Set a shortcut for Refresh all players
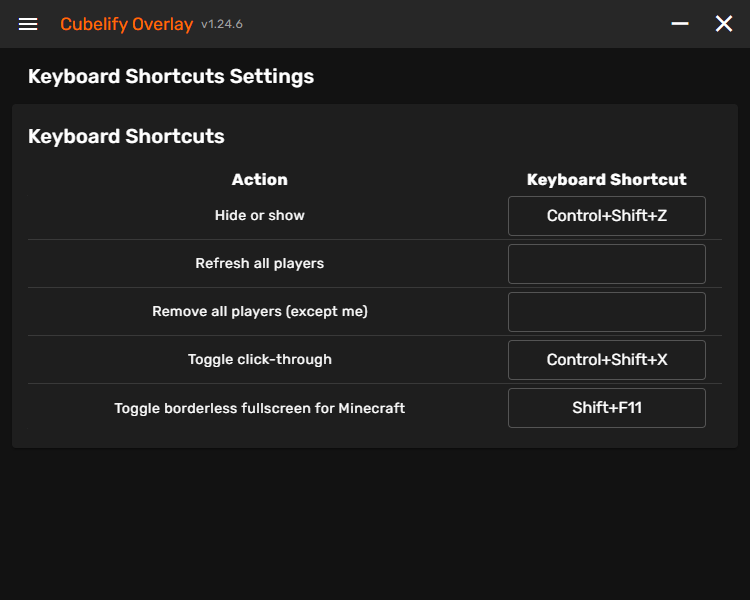Viewport: 750px width, 600px height. point(606,264)
